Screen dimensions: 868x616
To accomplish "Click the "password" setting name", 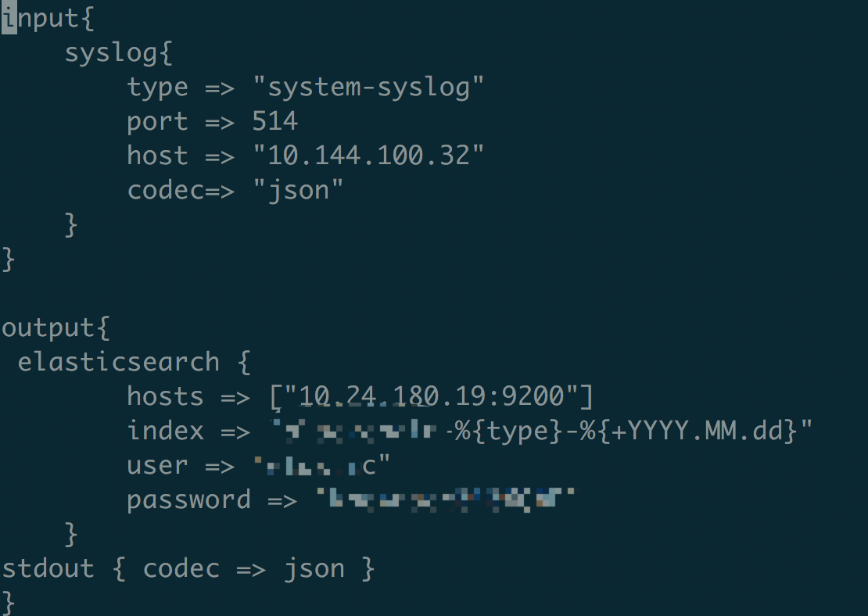I will [188, 500].
